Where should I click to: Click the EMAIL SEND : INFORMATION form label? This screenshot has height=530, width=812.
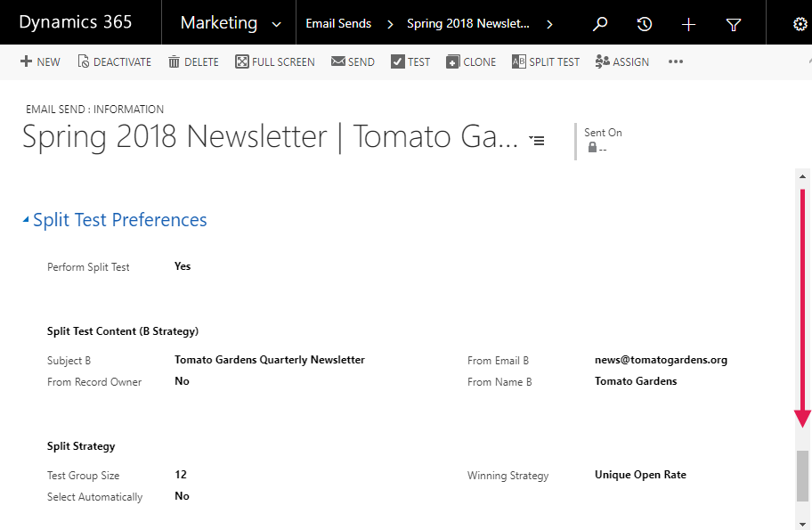(94, 110)
